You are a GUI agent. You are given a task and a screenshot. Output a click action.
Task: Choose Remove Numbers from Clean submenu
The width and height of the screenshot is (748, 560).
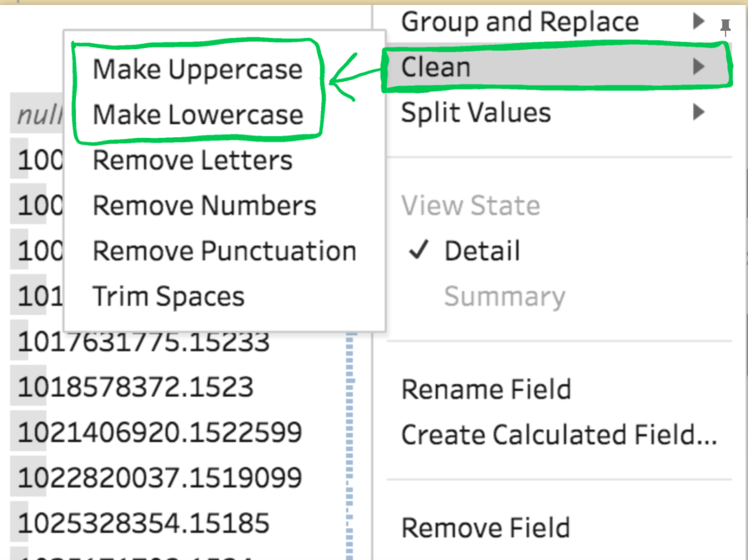(204, 206)
